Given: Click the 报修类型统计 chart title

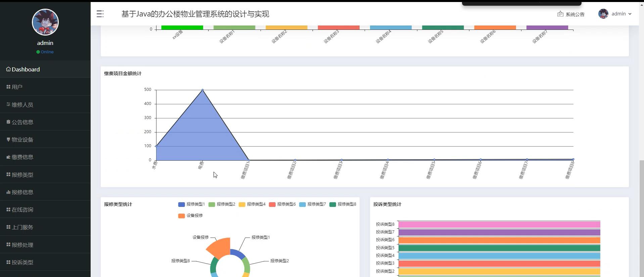Looking at the screenshot, I should coord(118,204).
